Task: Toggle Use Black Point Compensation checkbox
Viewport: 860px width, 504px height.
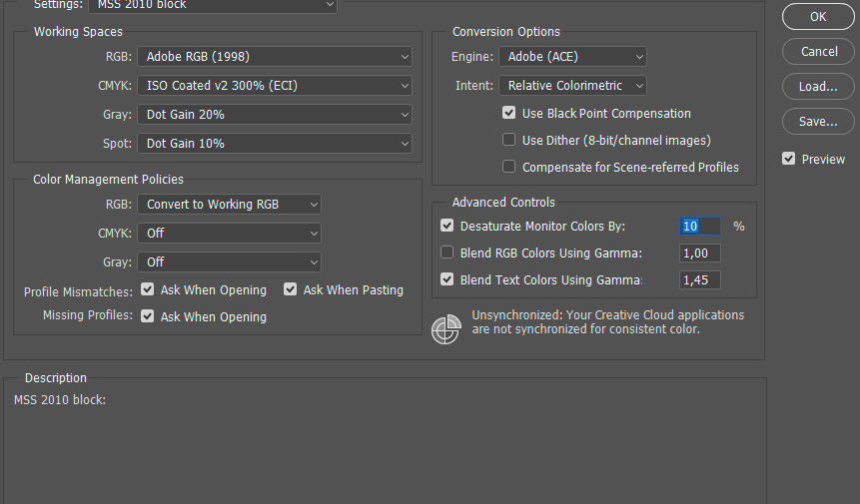Action: [509, 114]
